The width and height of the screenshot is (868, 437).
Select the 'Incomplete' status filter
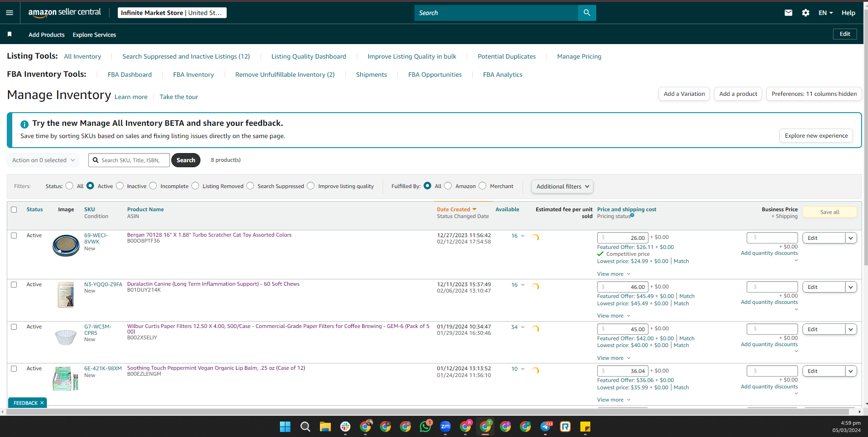click(x=153, y=186)
